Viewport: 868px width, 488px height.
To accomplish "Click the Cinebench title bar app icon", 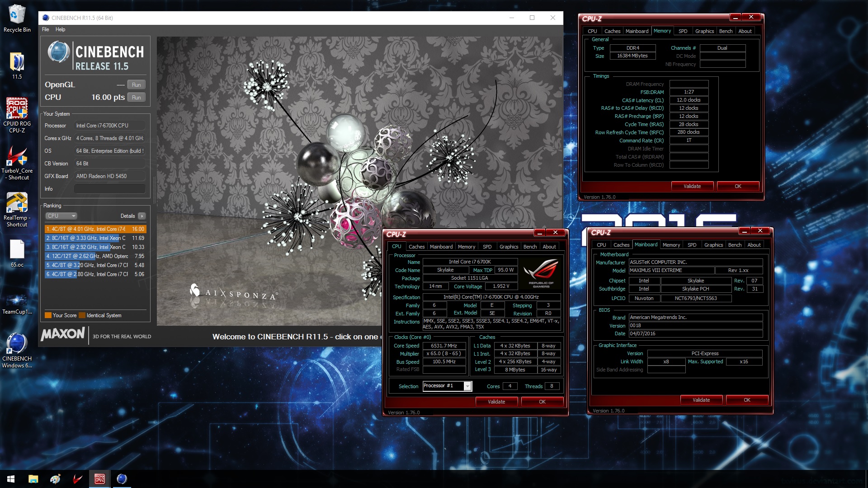I will coord(45,18).
